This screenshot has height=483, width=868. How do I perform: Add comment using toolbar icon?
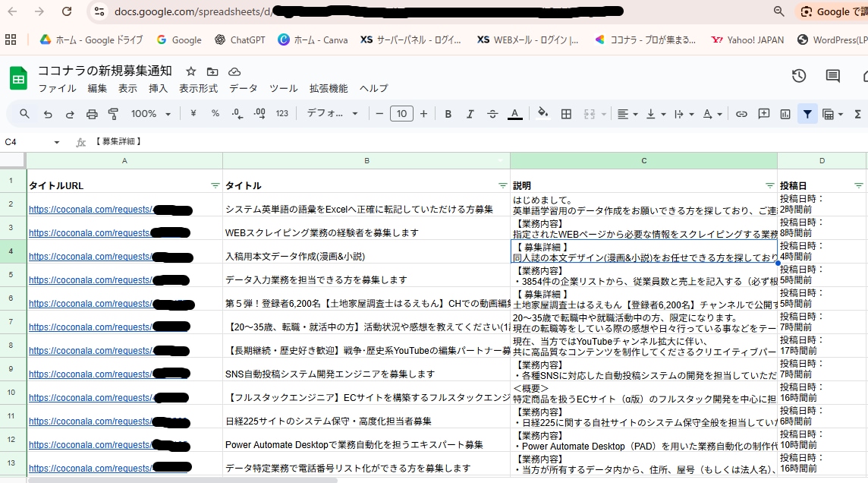pyautogui.click(x=764, y=114)
